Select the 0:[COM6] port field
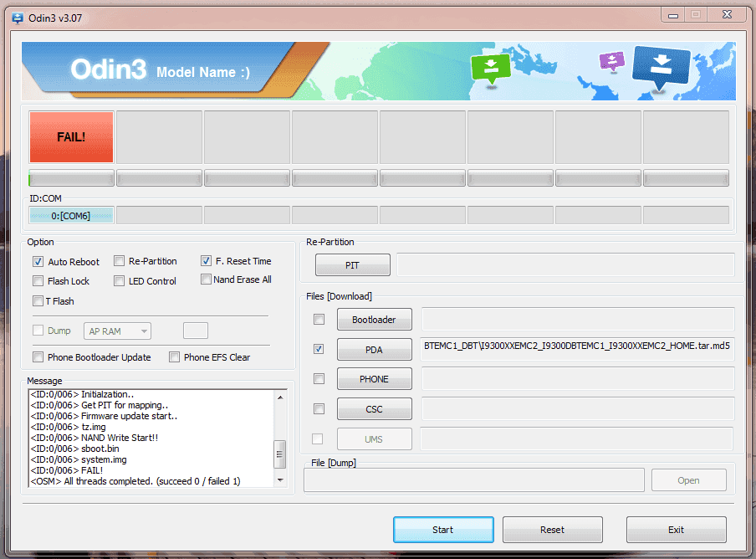756x559 pixels. pos(71,216)
